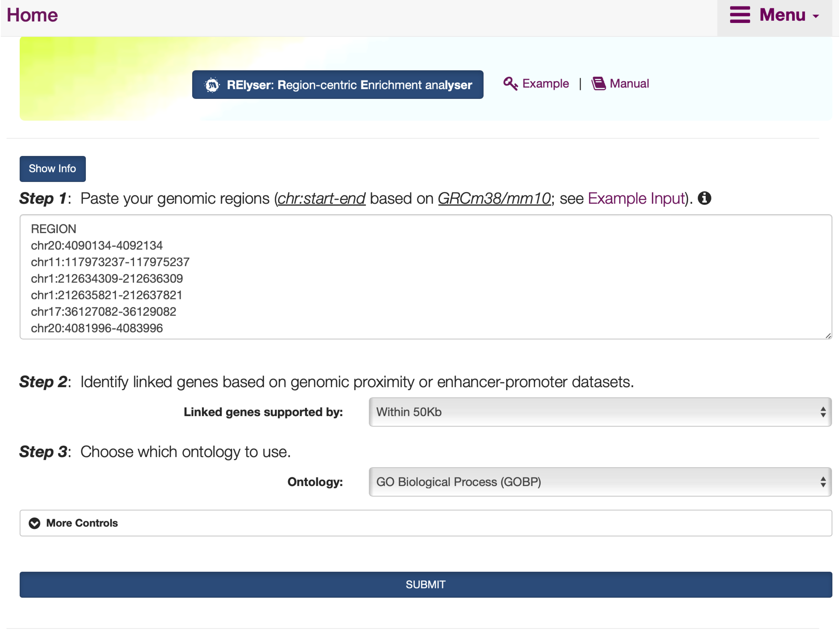Screen dimensions: 840x630
Task: Submit the enrichment analysis form
Action: click(x=426, y=585)
